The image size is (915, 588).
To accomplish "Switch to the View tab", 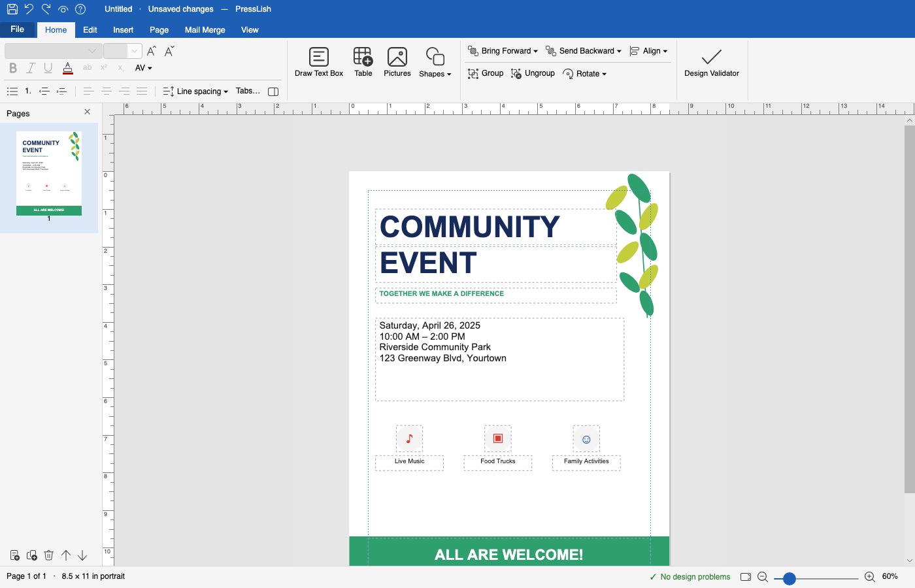I will (250, 30).
